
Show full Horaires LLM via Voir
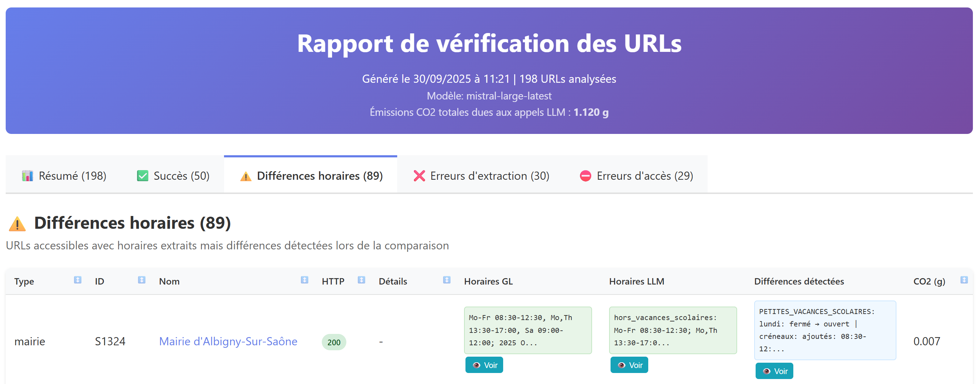click(x=629, y=365)
